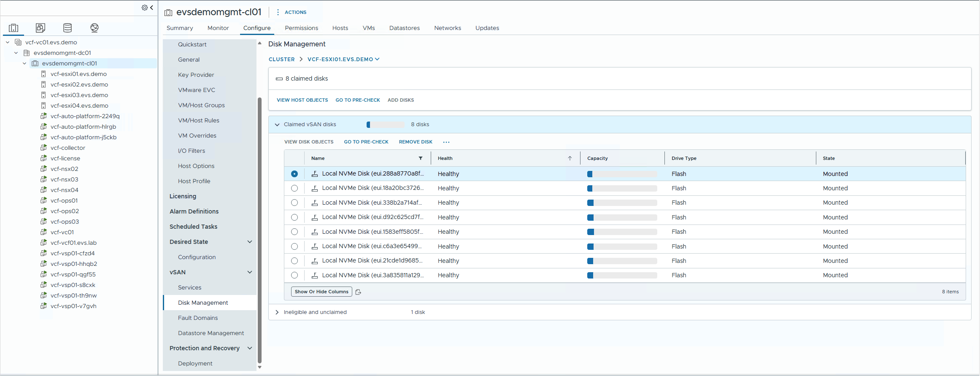Select radio for disk eui.288a8770a8f
The image size is (980, 376).
click(x=294, y=174)
